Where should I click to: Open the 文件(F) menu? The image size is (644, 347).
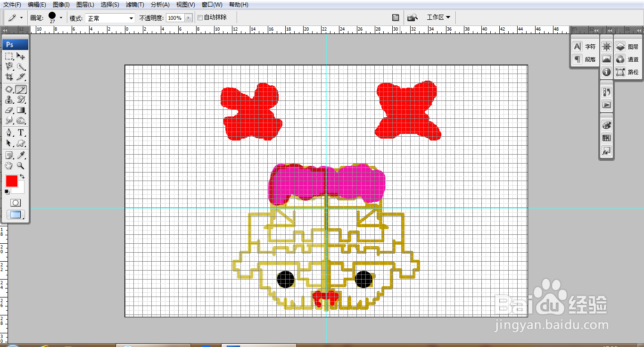(12, 5)
